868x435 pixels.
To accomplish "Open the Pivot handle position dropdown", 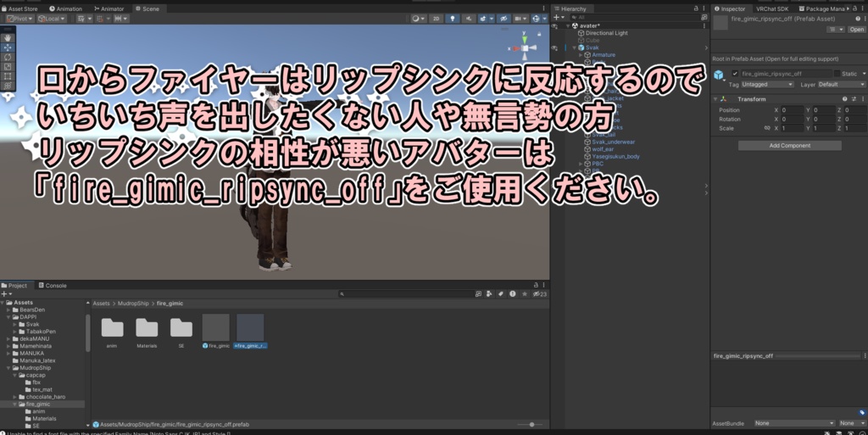I will tap(20, 19).
